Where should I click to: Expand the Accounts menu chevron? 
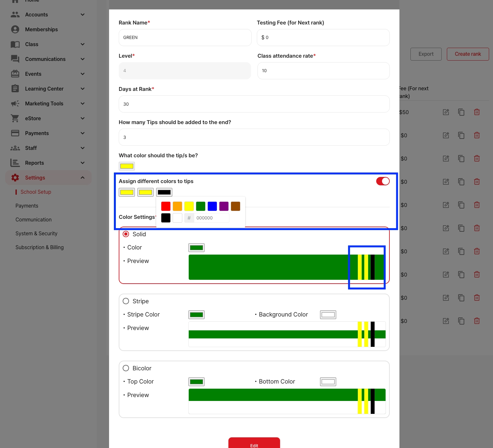pos(83,15)
